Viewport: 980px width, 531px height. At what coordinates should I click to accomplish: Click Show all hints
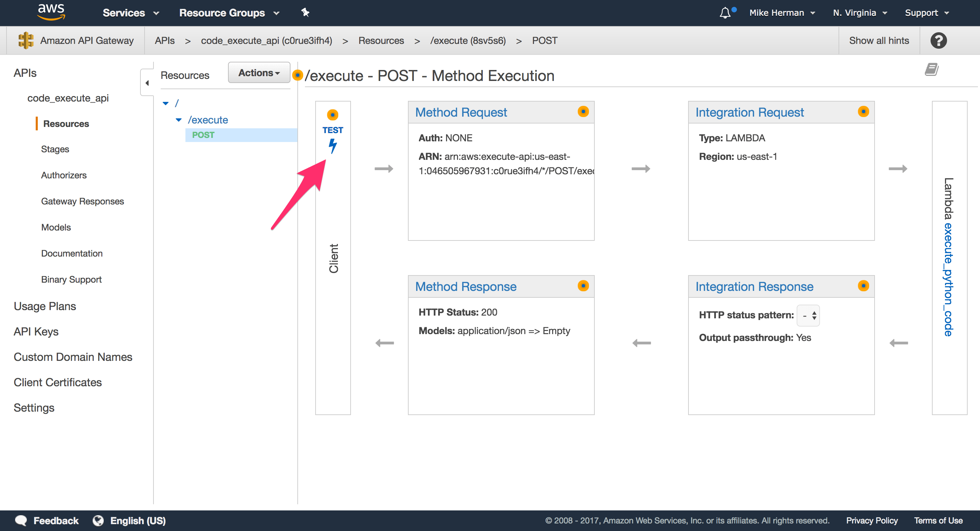pyautogui.click(x=879, y=40)
